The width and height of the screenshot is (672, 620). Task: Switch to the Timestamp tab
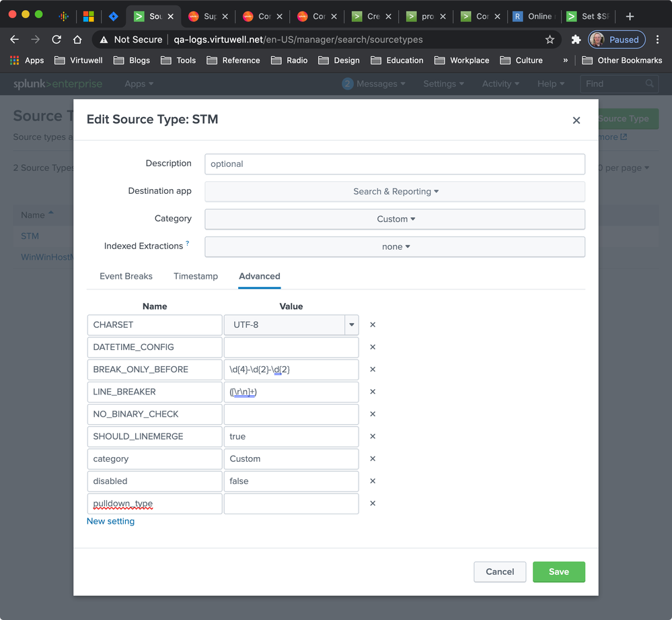click(x=196, y=277)
